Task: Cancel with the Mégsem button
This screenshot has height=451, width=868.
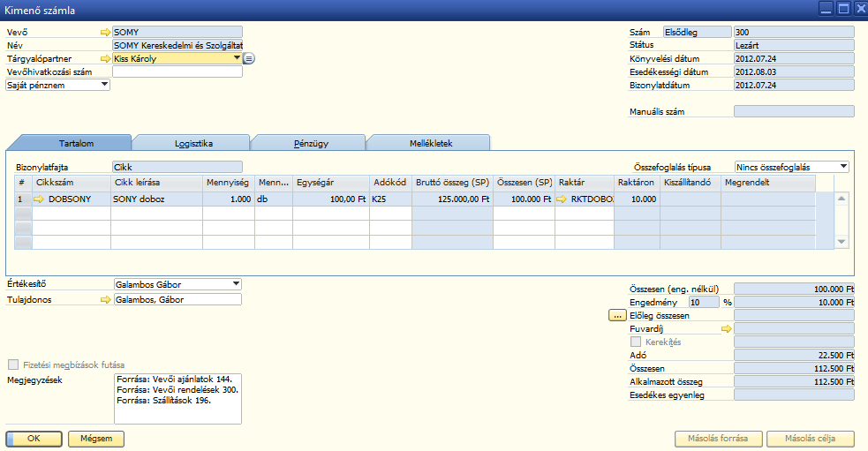Action: (96, 439)
